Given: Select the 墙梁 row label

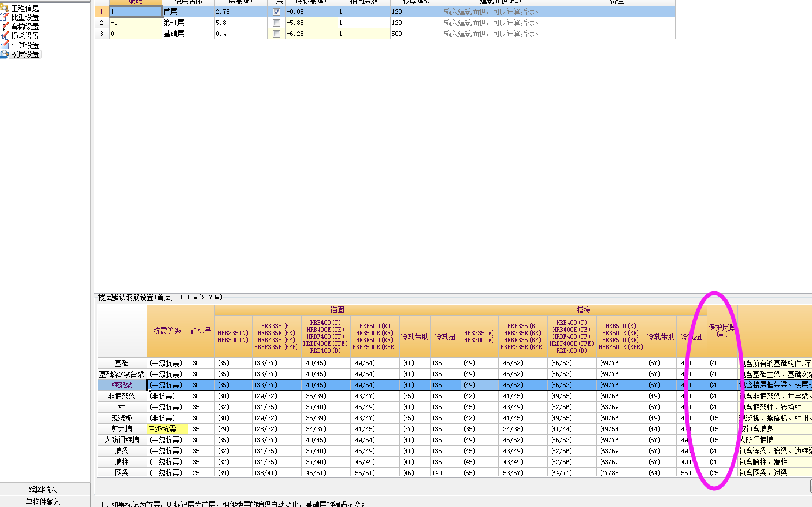Looking at the screenshot, I should pos(121,451).
